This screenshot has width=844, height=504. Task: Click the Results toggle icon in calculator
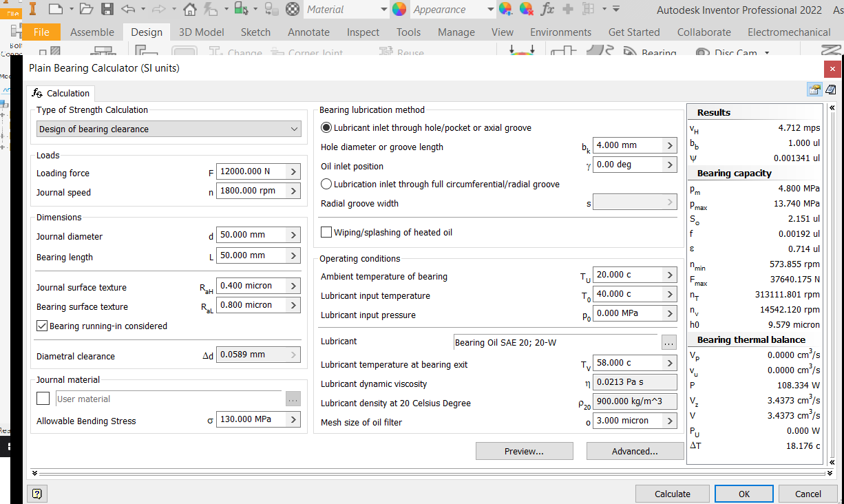(x=815, y=90)
